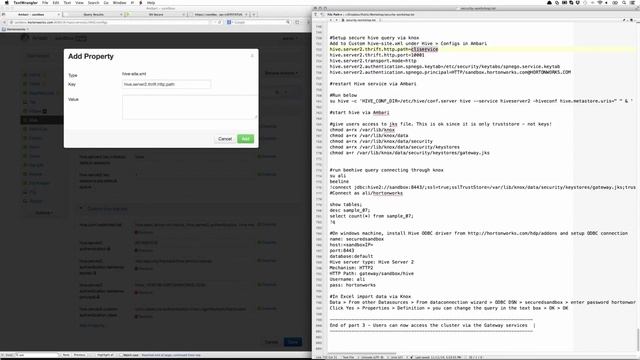This screenshot has width=640, height=360.
Task: Open Notification Center icon in menu bar
Action: pos(634,2)
